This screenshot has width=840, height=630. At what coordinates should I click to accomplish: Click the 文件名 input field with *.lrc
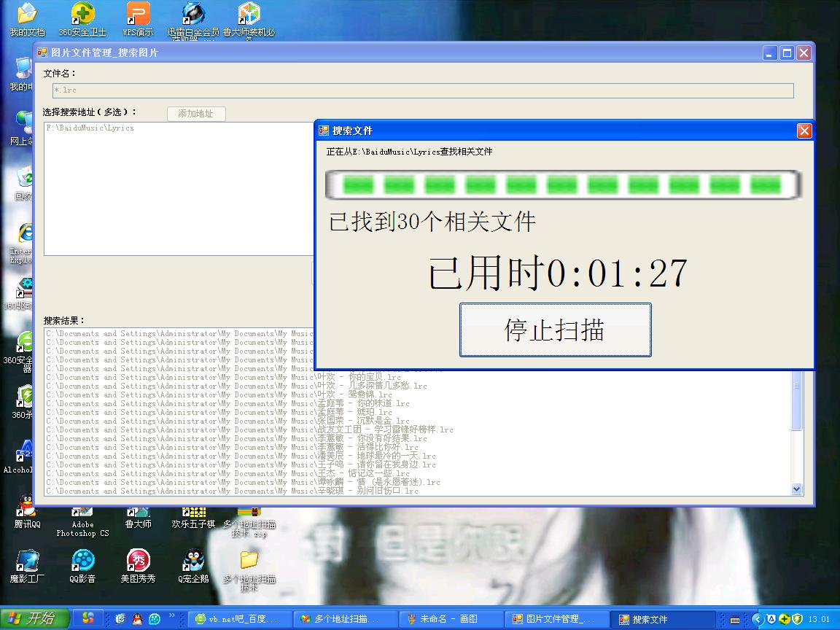(x=423, y=90)
